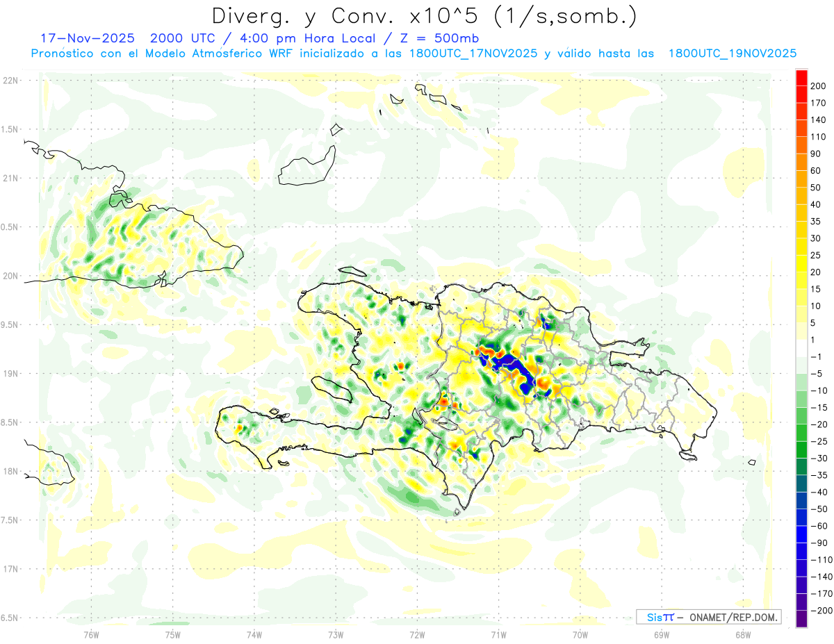The image size is (834, 644).
Task: Click the '69W' longitude label
Action: point(661,634)
